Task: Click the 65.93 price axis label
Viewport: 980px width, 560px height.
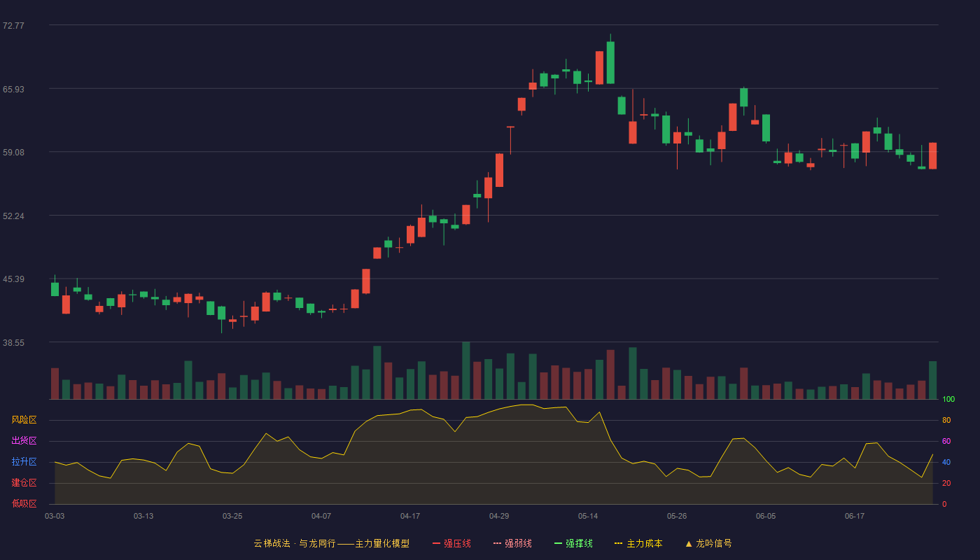Action: 13,89
